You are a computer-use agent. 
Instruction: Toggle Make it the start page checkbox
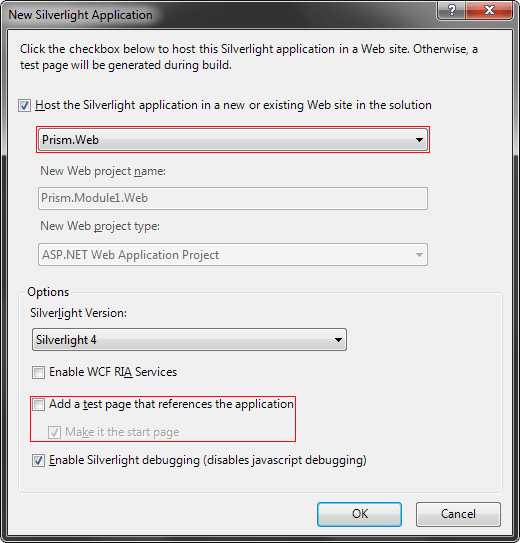click(x=54, y=432)
